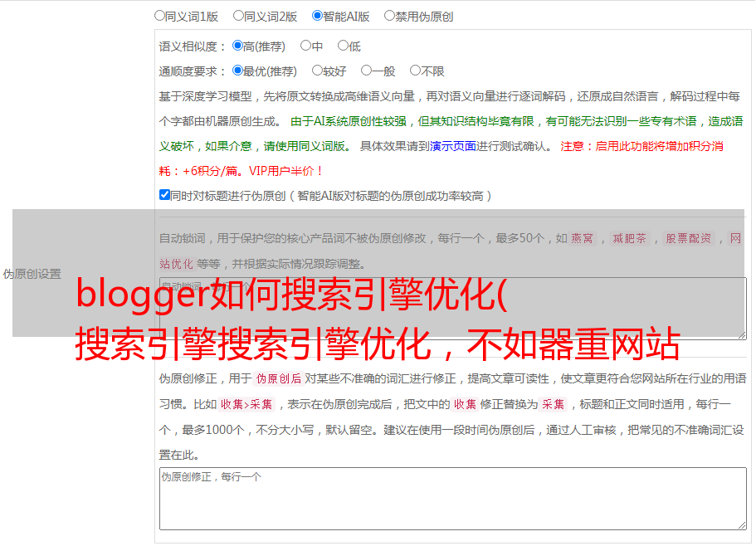Screen dimensions: 756x546
Task: Set 语义相似度 to 低
Action: coord(343,46)
